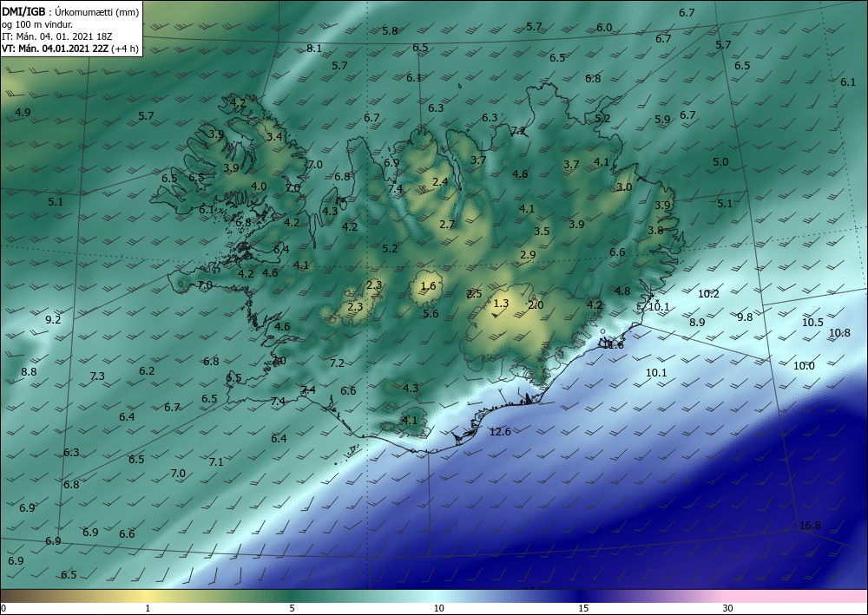The image size is (868, 615).
Task: Click the 7.1 value in the southwest sea
Action: click(216, 461)
